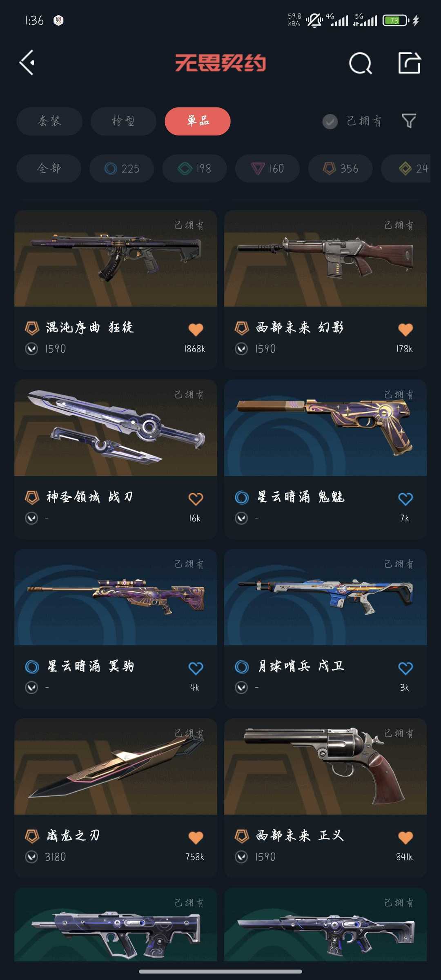Tap the share icon at top right
The width and height of the screenshot is (441, 980).
pos(410,63)
